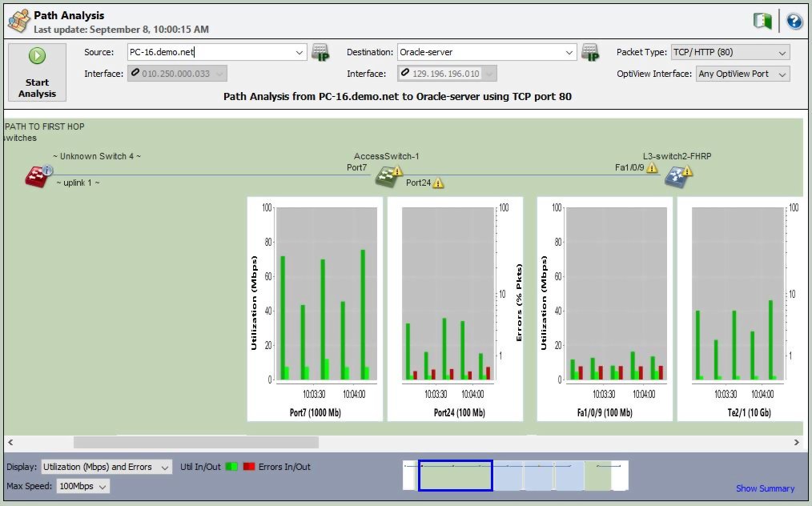Click the horizontal scrollbar thumb

[x=196, y=442]
